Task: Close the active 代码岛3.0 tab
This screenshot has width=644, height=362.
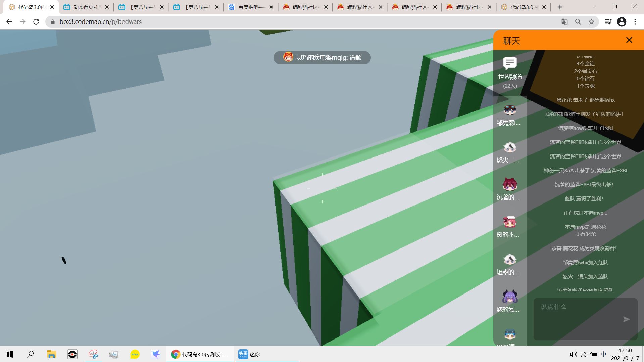Action: tap(52, 7)
